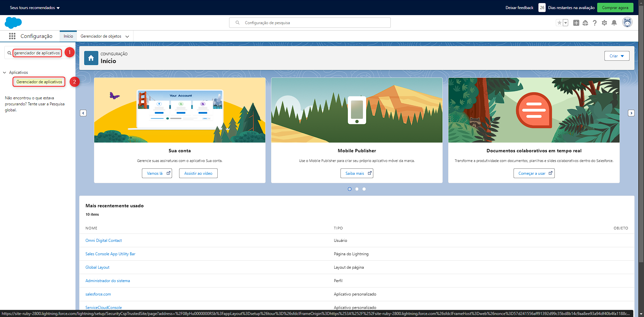
Task: Open the favorites list dropdown arrow
Action: [566, 23]
